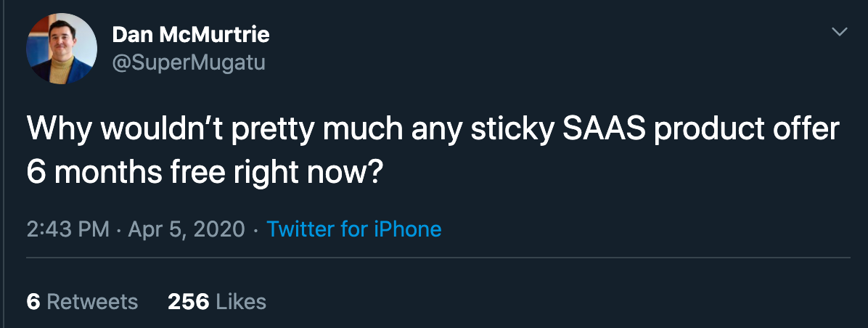
Task: Click the 2:43 PM timestamp
Action: [67, 229]
